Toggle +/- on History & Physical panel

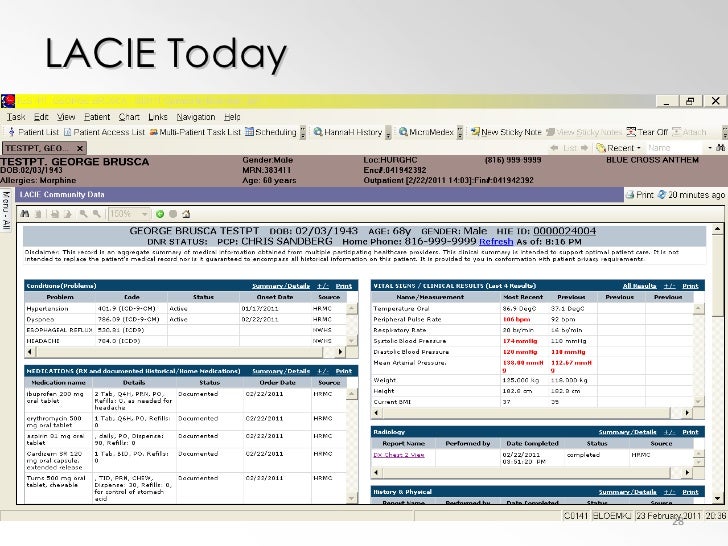(670, 492)
